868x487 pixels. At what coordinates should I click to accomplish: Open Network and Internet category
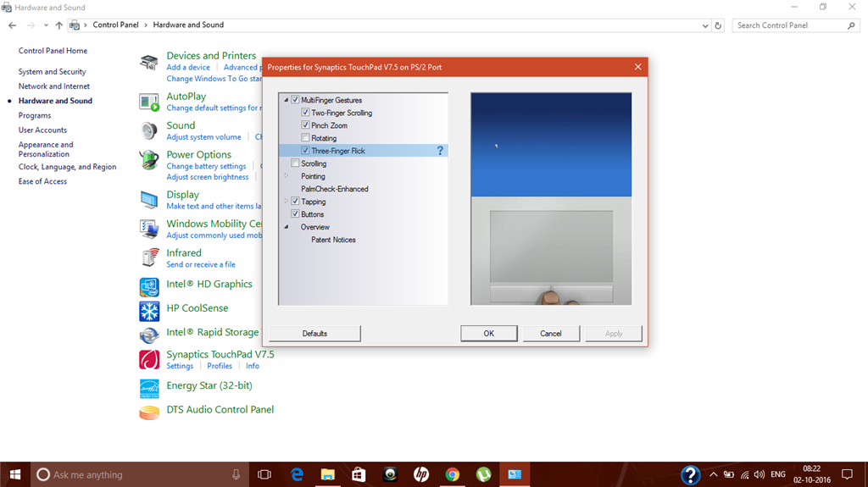(53, 86)
